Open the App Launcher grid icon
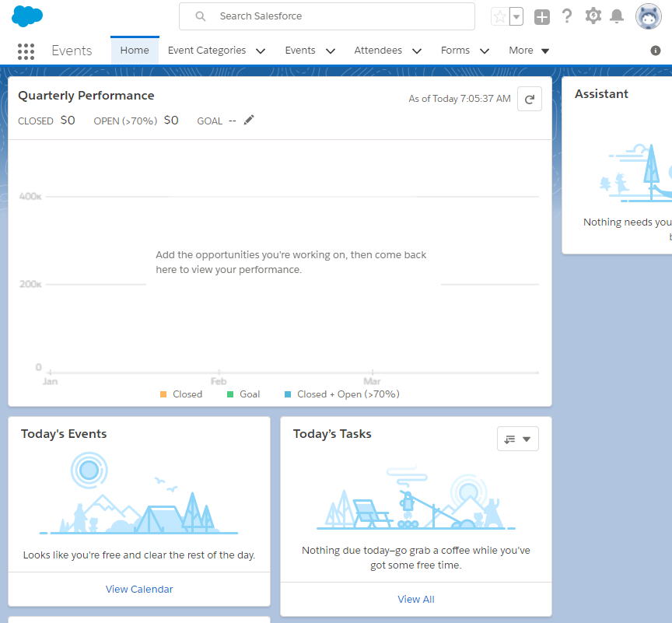 (26, 51)
